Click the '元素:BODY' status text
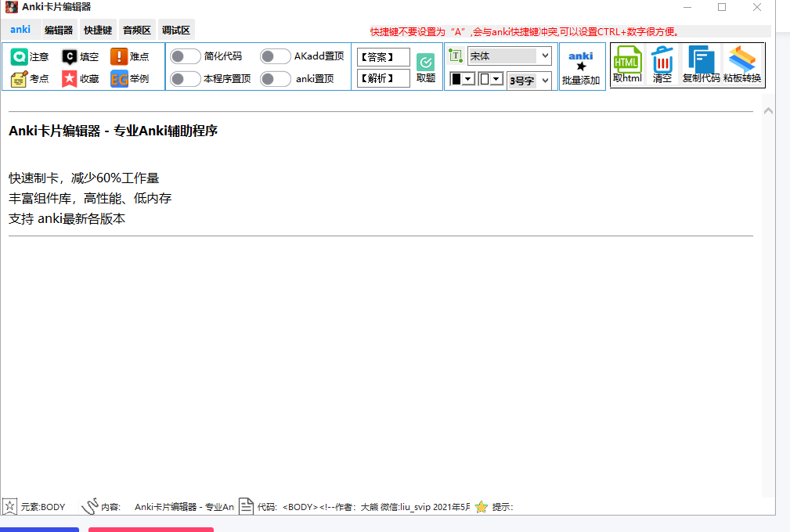790x532 pixels. 43,507
